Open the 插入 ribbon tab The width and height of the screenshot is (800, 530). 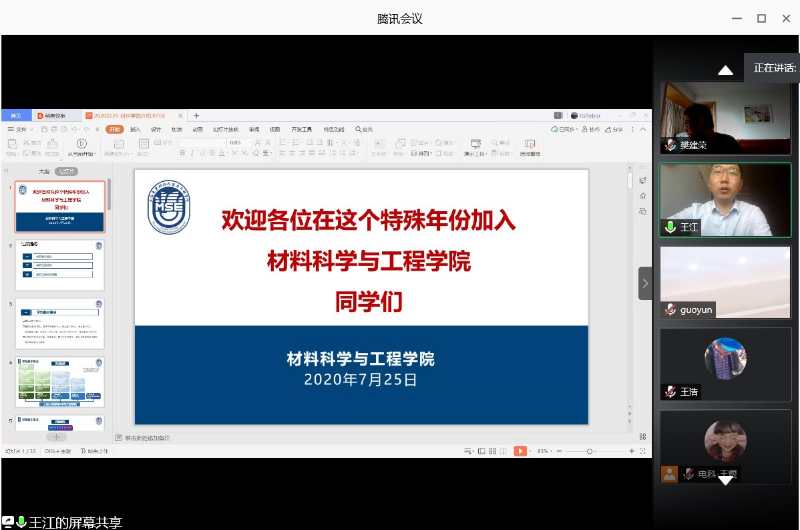[x=136, y=129]
